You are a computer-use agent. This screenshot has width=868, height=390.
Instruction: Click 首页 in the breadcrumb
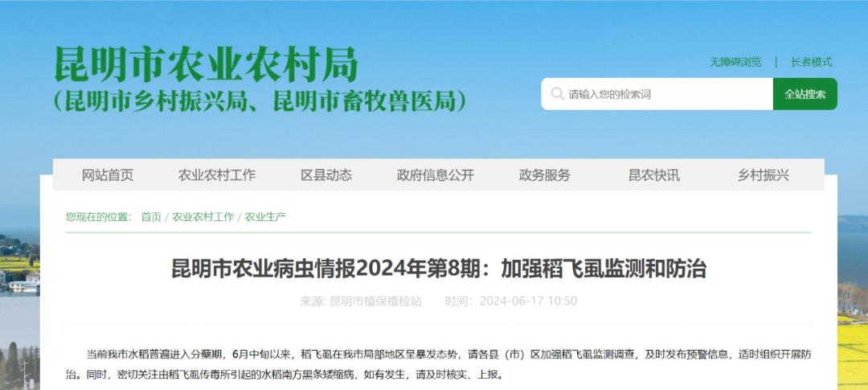pyautogui.click(x=151, y=217)
